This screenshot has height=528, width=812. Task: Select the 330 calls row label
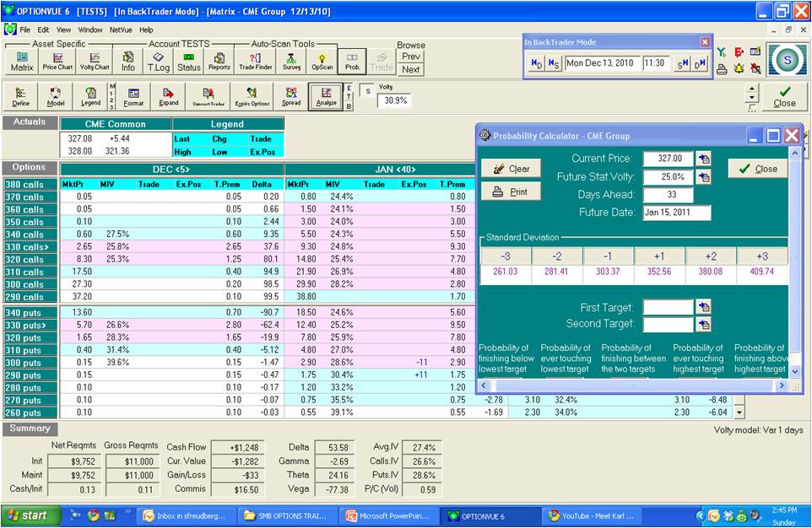30,247
